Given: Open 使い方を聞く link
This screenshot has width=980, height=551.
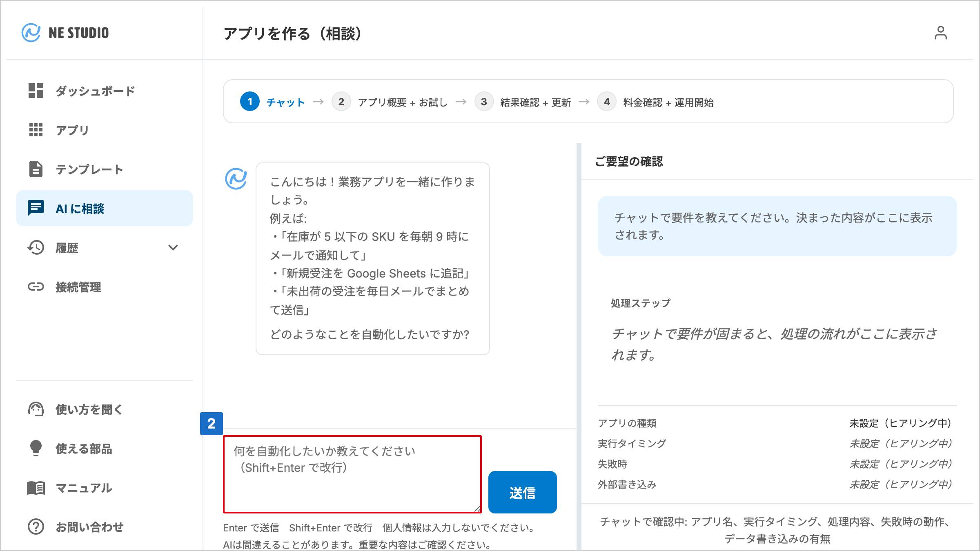Looking at the screenshot, I should (x=105, y=409).
